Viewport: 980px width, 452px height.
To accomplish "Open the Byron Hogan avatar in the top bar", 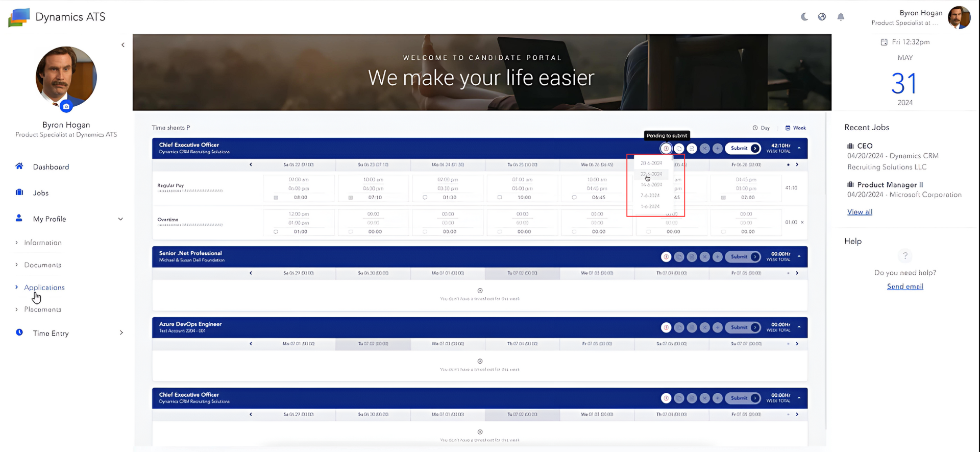I will click(959, 17).
